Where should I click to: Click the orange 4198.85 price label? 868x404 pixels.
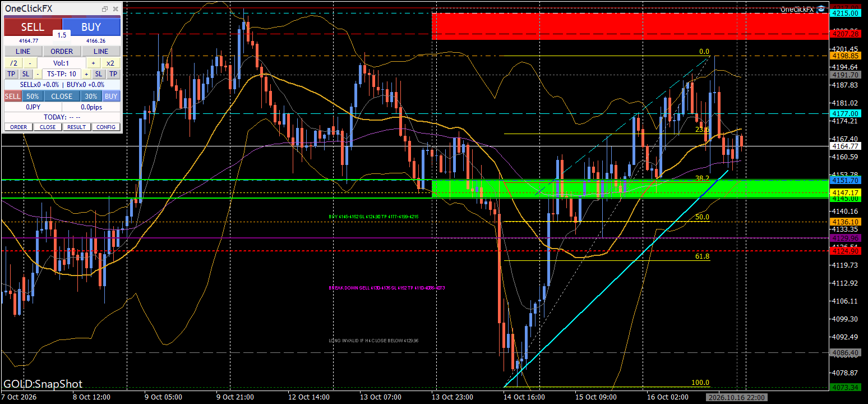846,56
